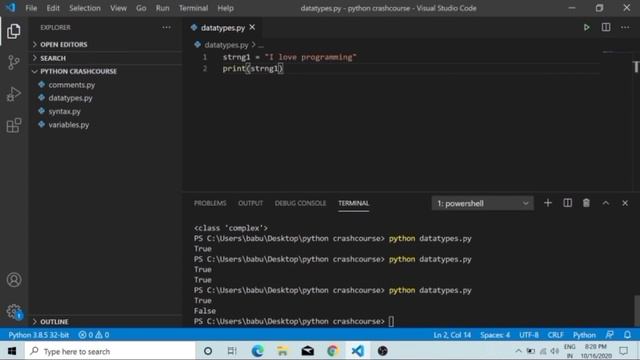Show hidden system tray icons
The width and height of the screenshot is (640, 360).
pyautogui.click(x=518, y=351)
